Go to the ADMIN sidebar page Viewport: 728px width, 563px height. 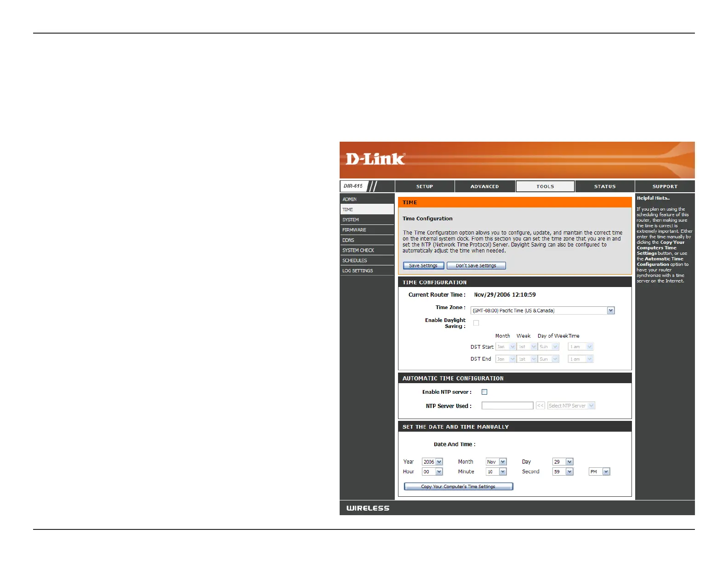[367, 199]
